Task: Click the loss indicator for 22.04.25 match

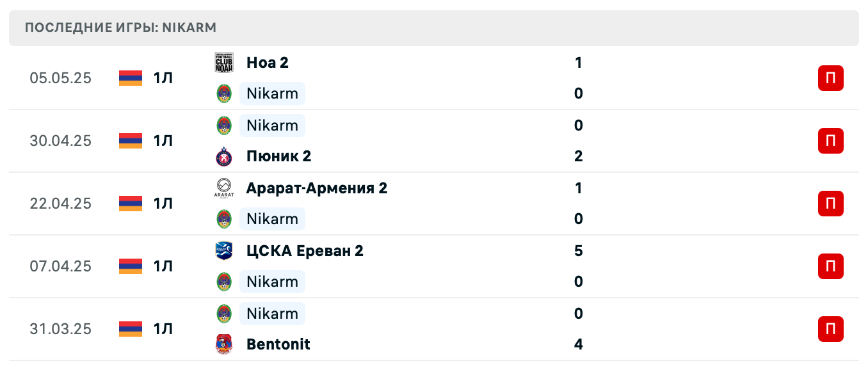Action: 830,204
